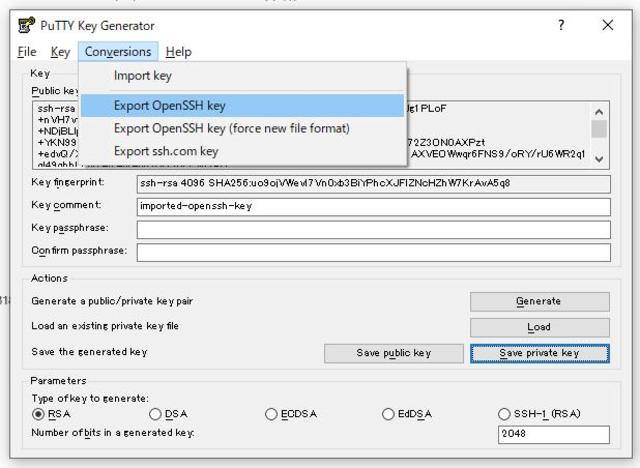This screenshot has height=468, width=640.
Task: Click the 'Load an existing private key file' text
Action: (105, 326)
